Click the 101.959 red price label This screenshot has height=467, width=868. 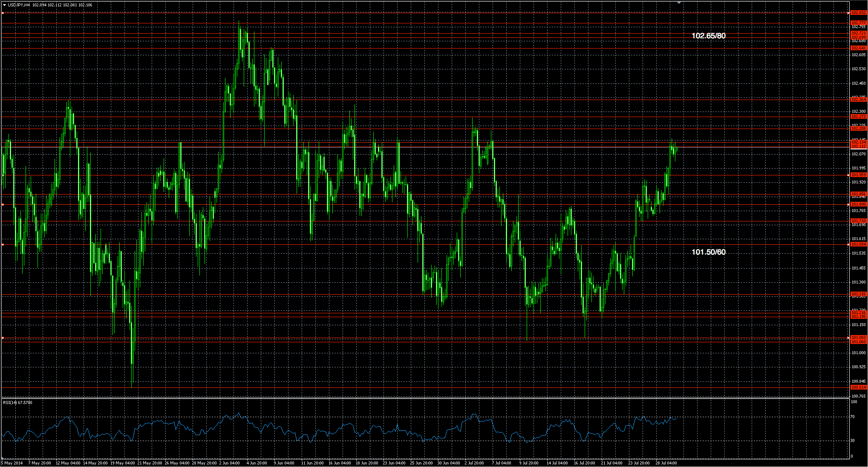click(x=858, y=175)
